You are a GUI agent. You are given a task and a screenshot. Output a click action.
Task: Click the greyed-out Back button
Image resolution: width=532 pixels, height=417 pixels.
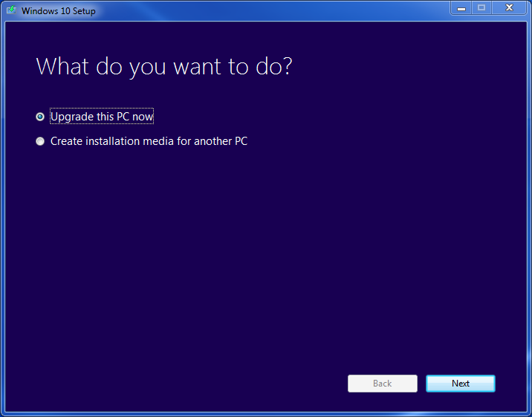383,384
